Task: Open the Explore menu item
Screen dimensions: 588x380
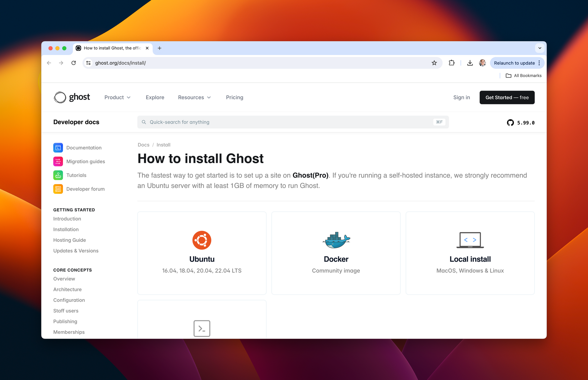Action: 155,97
